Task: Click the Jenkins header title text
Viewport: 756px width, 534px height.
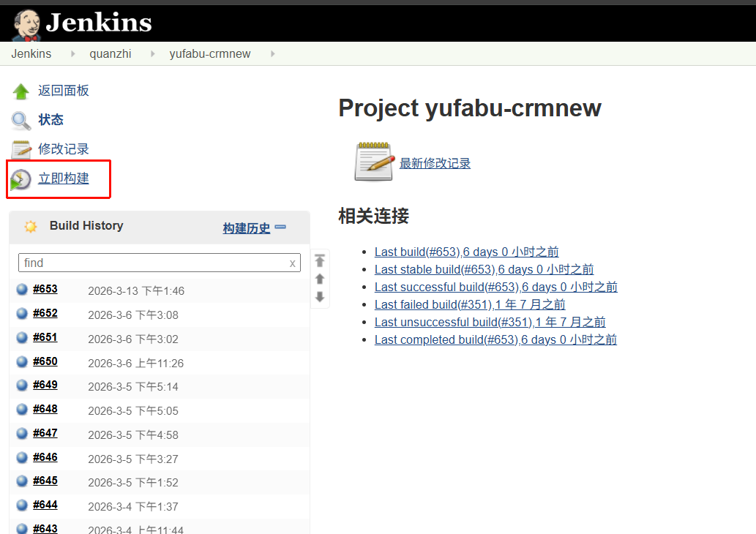Action: 99,23
